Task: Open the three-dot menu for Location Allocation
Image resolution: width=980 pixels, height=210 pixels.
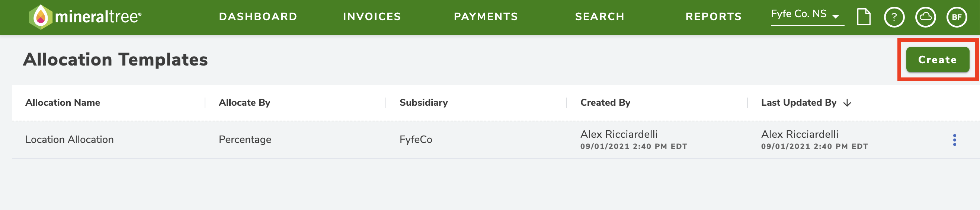Action: click(x=954, y=140)
